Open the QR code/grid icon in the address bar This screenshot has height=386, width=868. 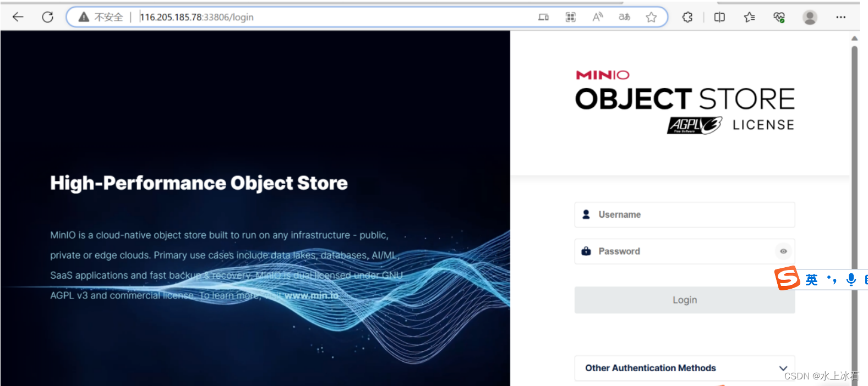(571, 17)
